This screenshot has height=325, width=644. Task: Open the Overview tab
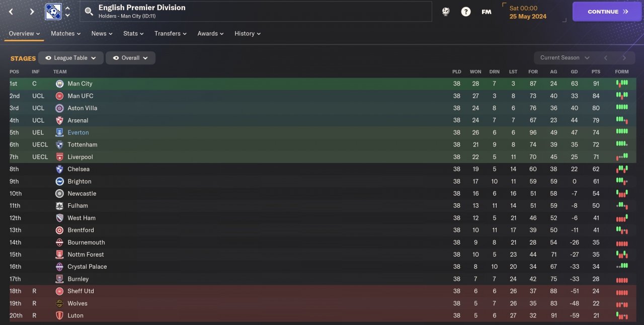(25, 34)
